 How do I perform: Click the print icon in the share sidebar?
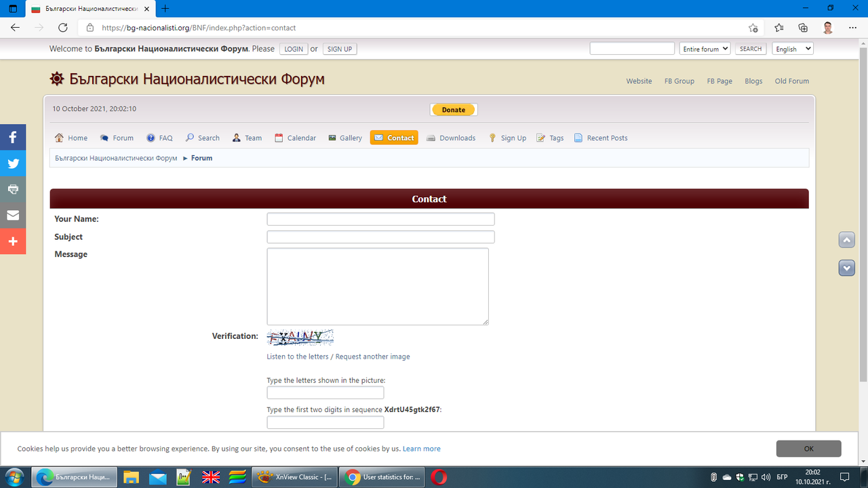tap(13, 189)
